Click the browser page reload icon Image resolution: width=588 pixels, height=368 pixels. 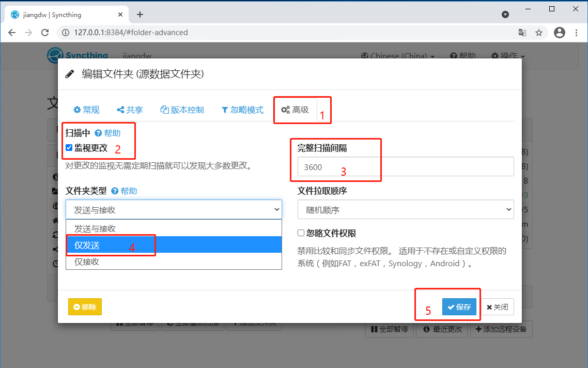pyautogui.click(x=45, y=32)
